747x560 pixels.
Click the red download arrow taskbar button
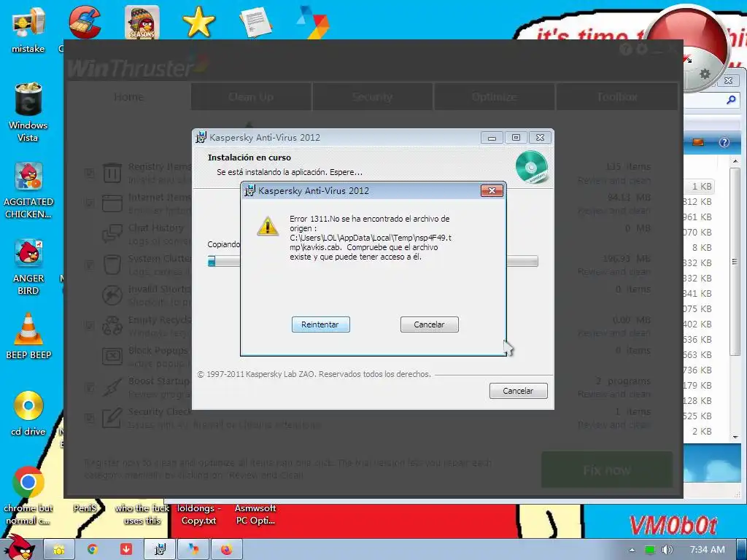(126, 550)
